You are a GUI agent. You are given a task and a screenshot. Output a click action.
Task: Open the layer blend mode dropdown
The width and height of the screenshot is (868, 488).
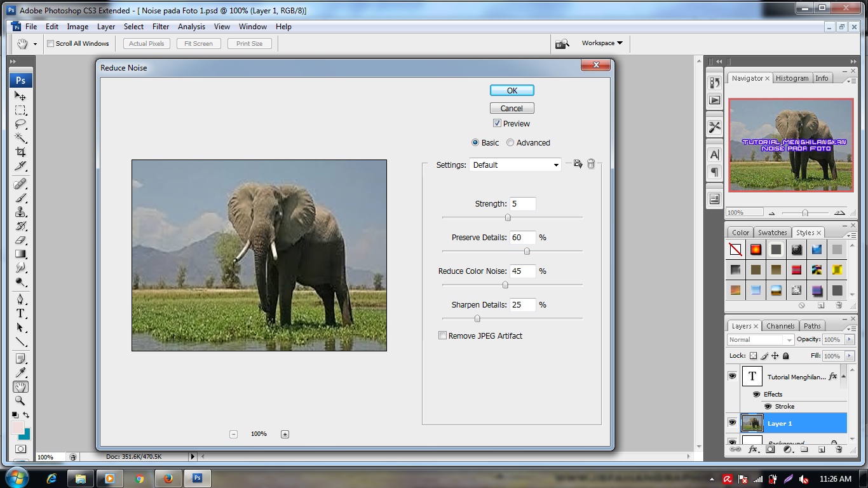point(761,340)
